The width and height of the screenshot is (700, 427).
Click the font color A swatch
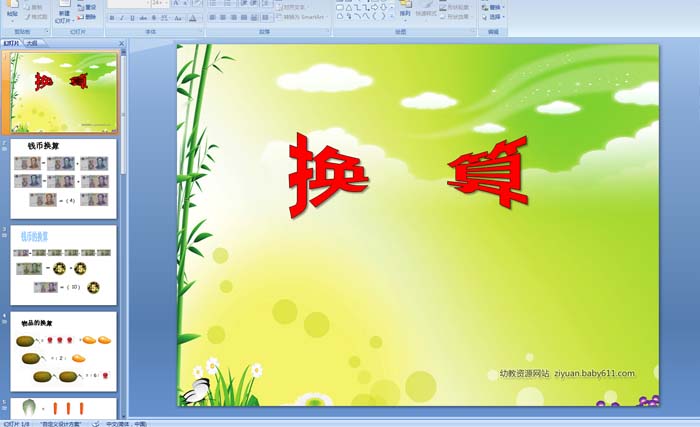[193, 18]
